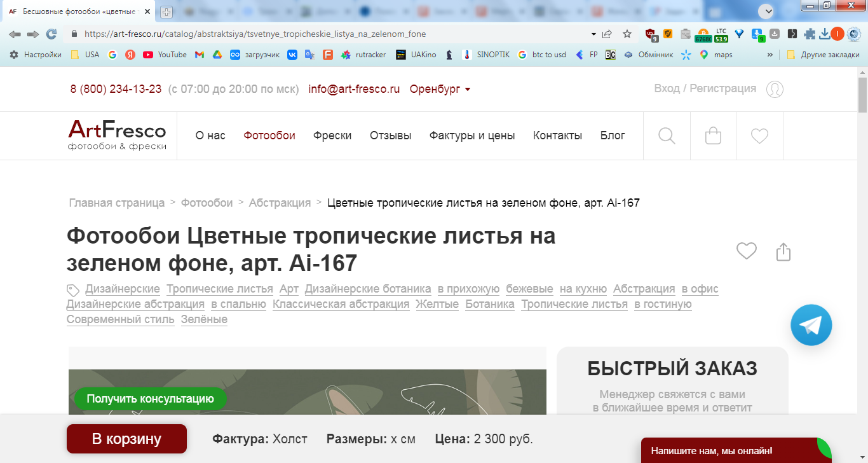The image size is (868, 463).
Task: Click the ArtFresco logo
Action: 117,135
